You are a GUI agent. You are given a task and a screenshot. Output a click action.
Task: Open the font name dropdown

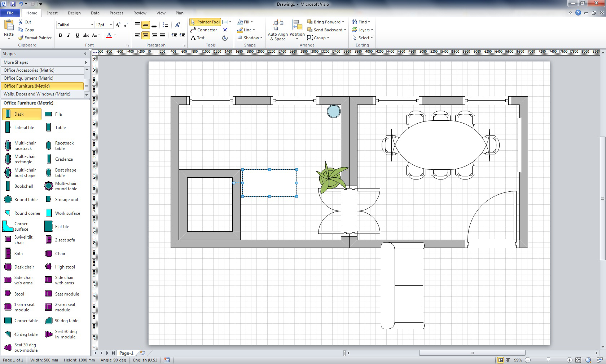tap(92, 25)
